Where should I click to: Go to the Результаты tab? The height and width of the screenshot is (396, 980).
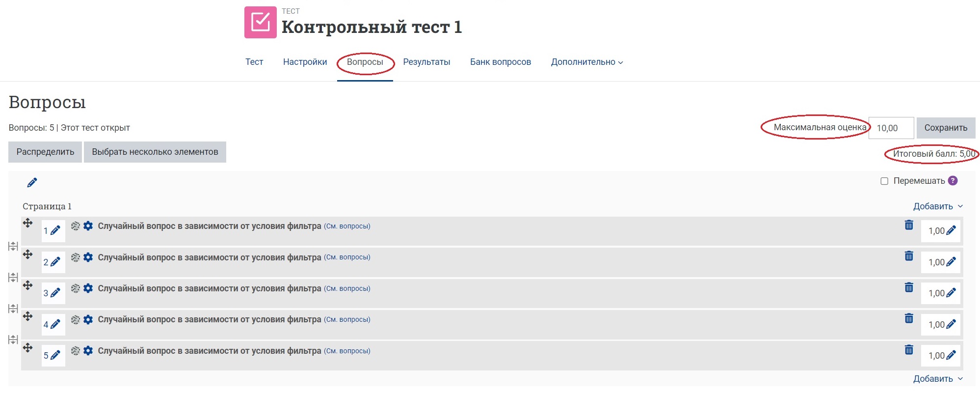tap(426, 62)
